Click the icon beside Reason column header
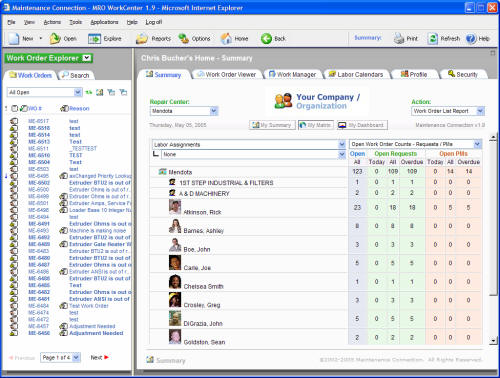This screenshot has width=500, height=378. [64, 108]
